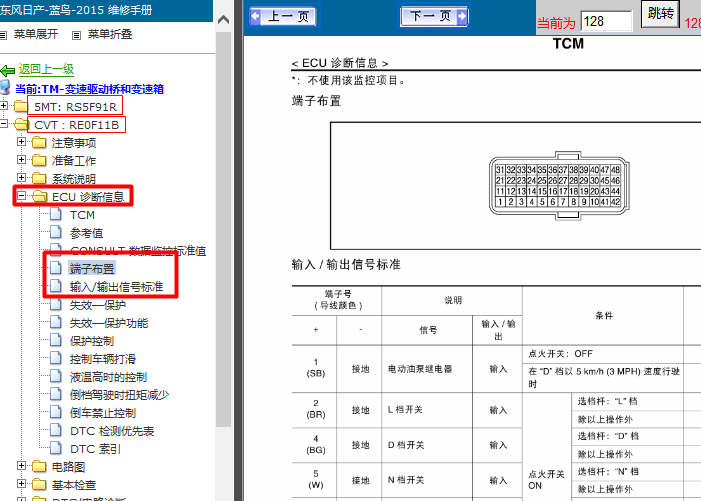Click the 输入/输出信号标准 section heading
The height and width of the screenshot is (501, 701).
(x=346, y=265)
